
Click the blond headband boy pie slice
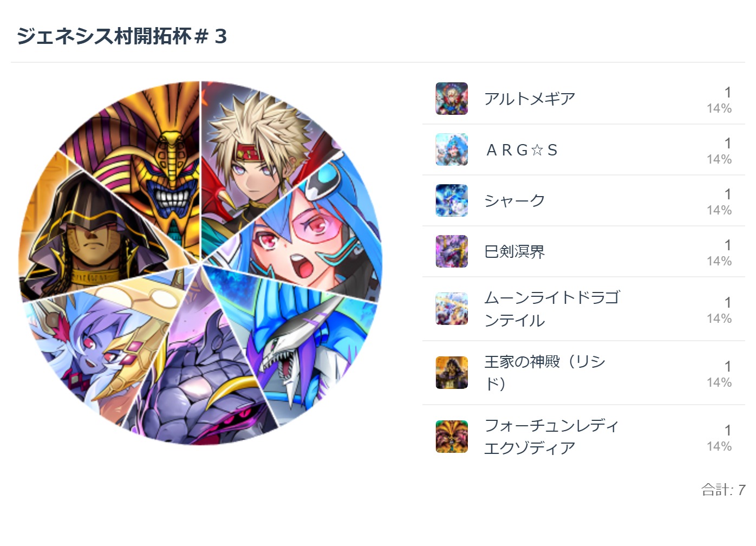[255, 157]
